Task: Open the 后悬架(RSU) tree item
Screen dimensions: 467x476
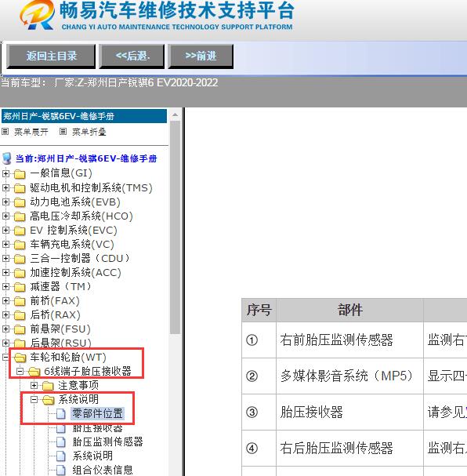Action: coord(60,343)
